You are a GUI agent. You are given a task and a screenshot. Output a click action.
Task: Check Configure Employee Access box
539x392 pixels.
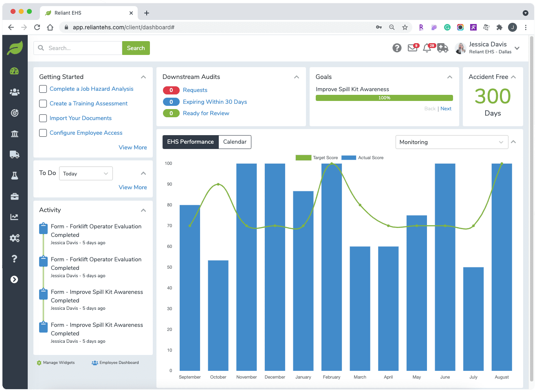pyautogui.click(x=43, y=133)
